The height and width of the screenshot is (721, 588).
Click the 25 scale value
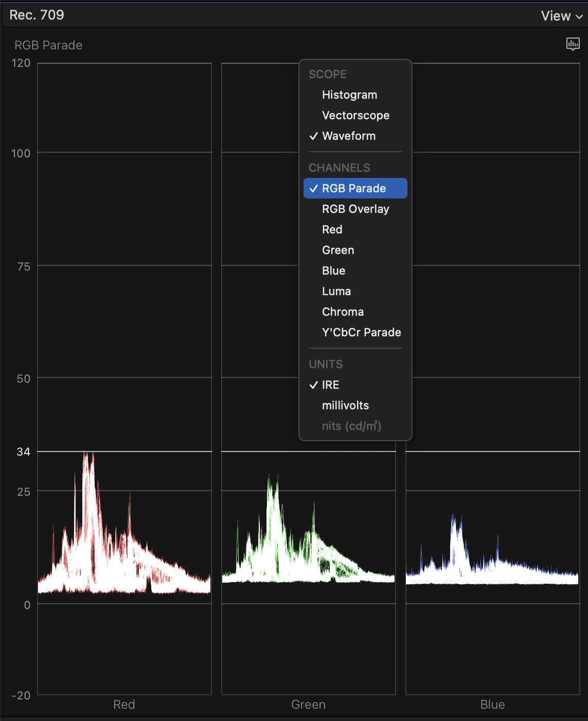tap(24, 492)
